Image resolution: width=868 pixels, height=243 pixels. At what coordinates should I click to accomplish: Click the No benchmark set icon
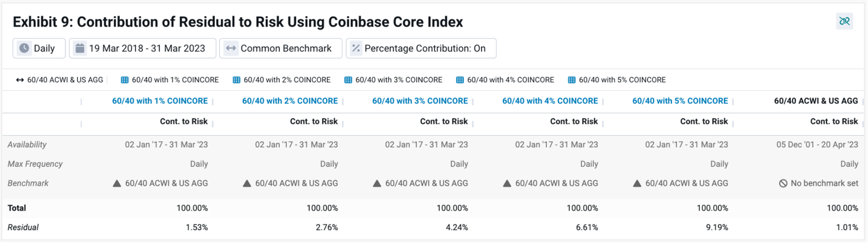(x=783, y=183)
